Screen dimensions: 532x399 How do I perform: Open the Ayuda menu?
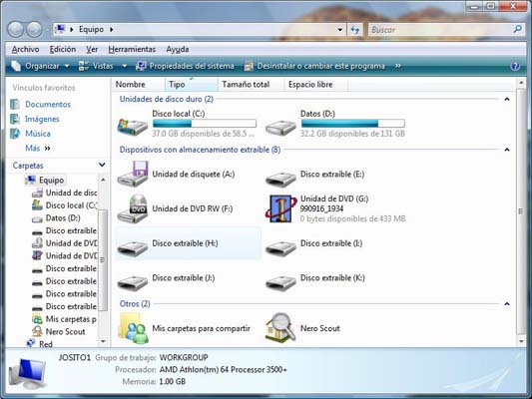178,49
